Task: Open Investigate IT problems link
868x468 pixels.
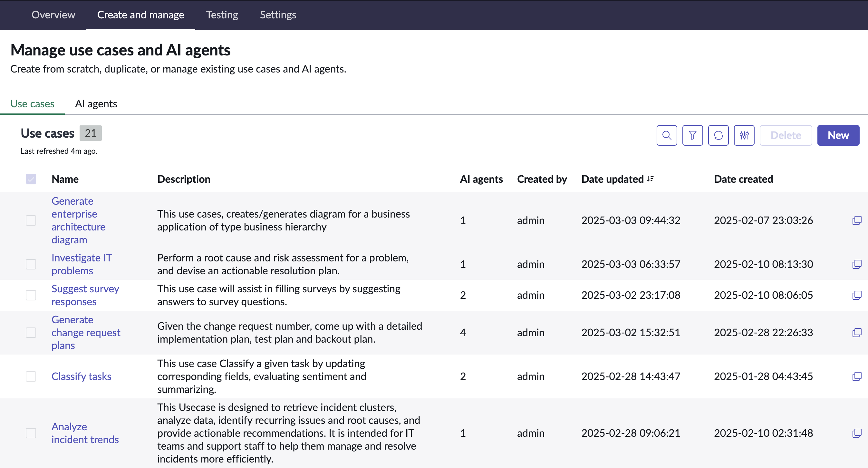Action: click(x=82, y=264)
